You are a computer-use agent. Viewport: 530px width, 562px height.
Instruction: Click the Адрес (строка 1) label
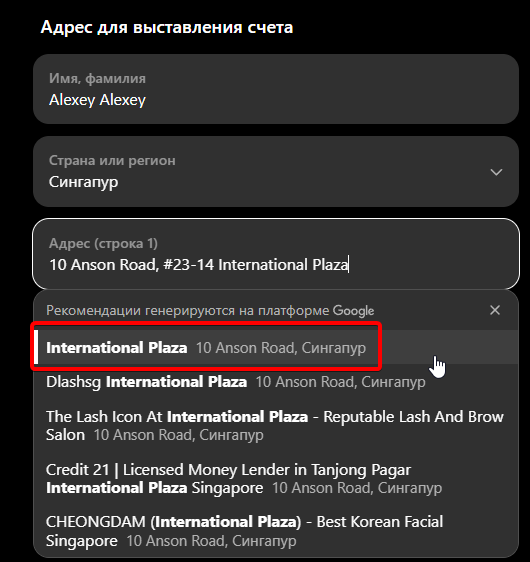tap(103, 243)
